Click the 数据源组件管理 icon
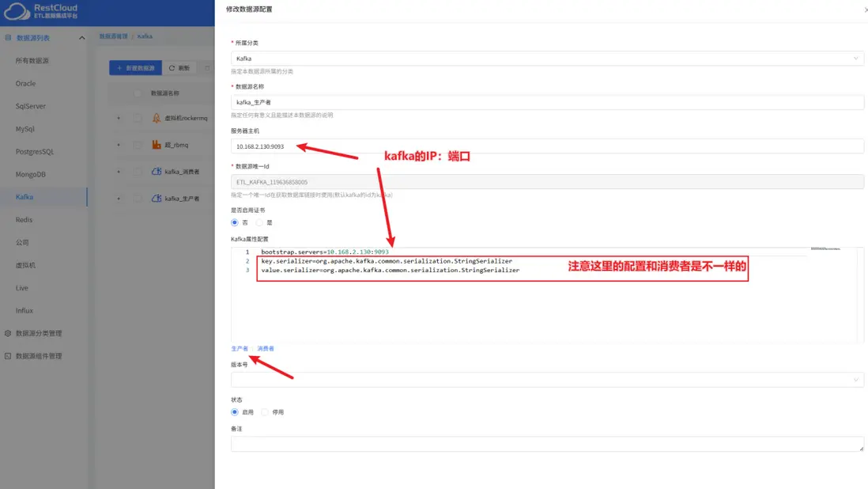This screenshot has height=489, width=868. click(x=8, y=356)
